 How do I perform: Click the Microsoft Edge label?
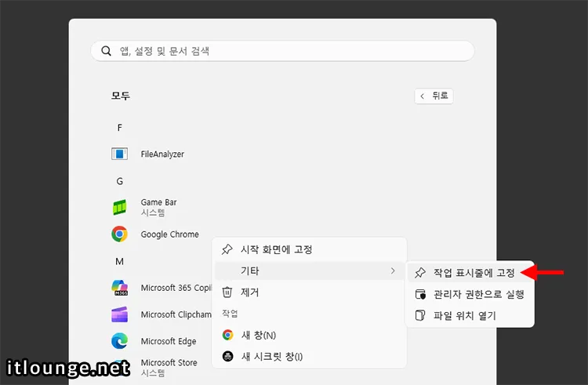(169, 341)
